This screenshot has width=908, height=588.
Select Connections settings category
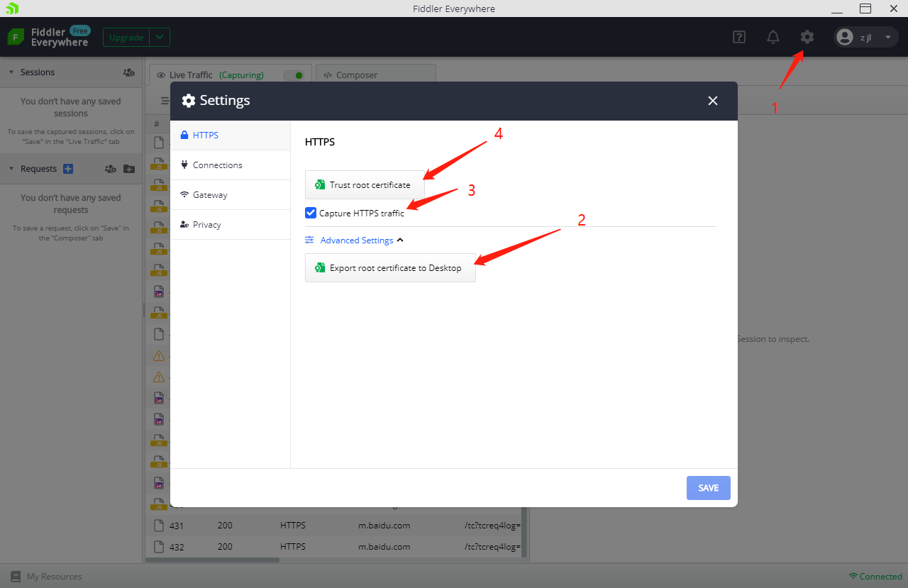231,165
